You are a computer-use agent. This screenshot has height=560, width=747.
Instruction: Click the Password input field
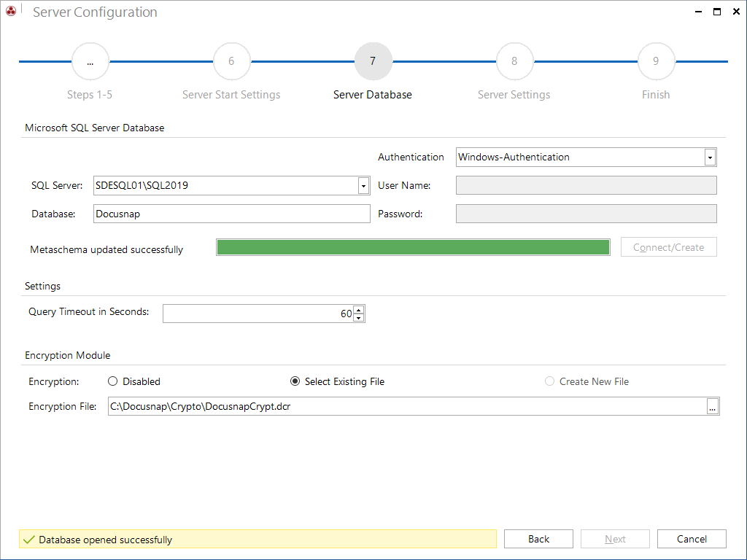click(586, 214)
